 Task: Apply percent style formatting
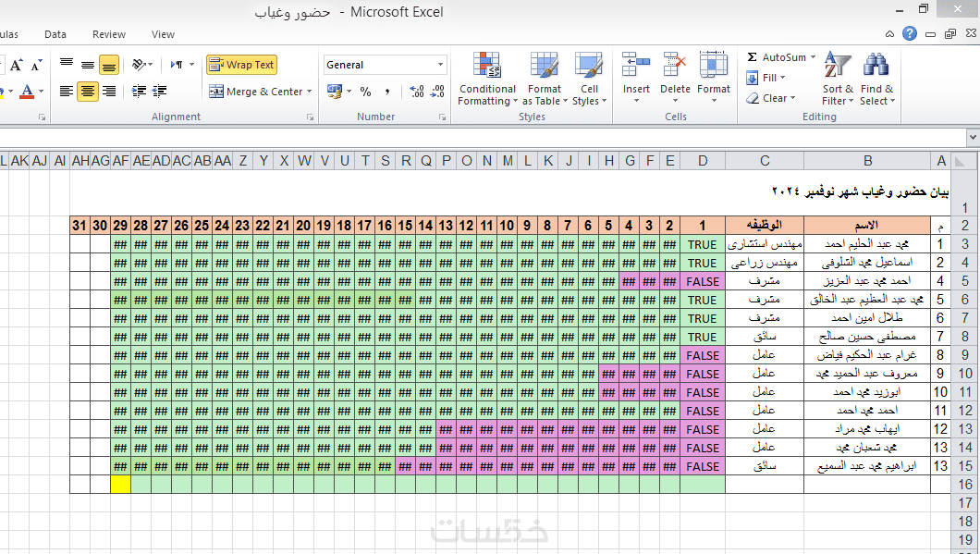pyautogui.click(x=365, y=92)
